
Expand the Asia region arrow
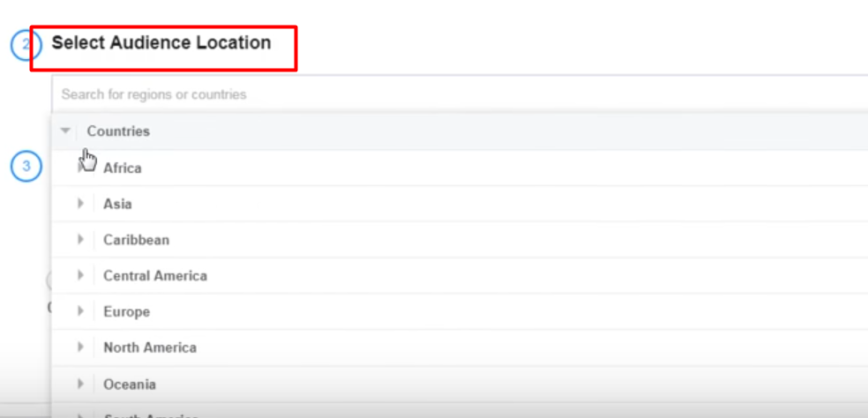(81, 204)
